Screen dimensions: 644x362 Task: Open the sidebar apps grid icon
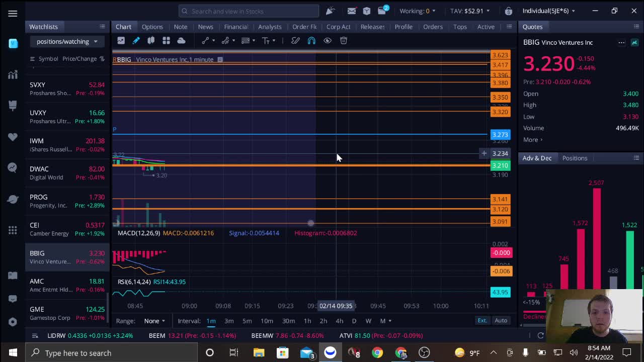13,230
